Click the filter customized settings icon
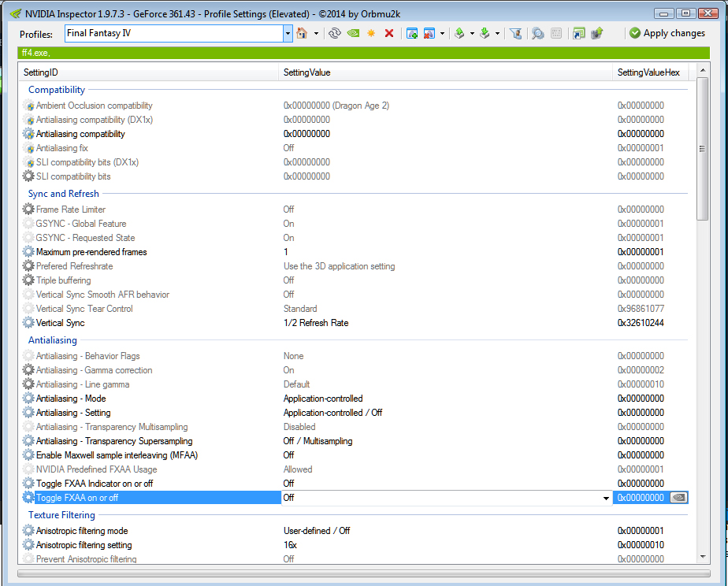The height and width of the screenshot is (586, 728). (515, 33)
